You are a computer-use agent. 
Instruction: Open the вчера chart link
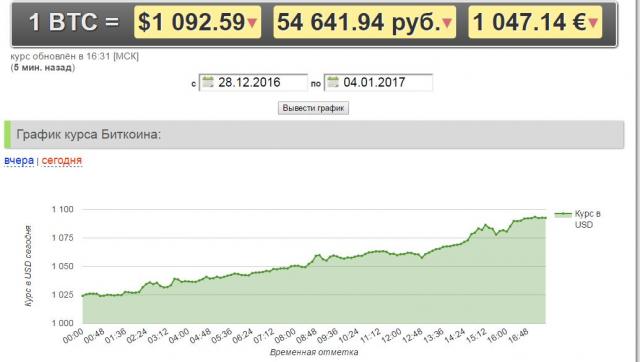19,160
